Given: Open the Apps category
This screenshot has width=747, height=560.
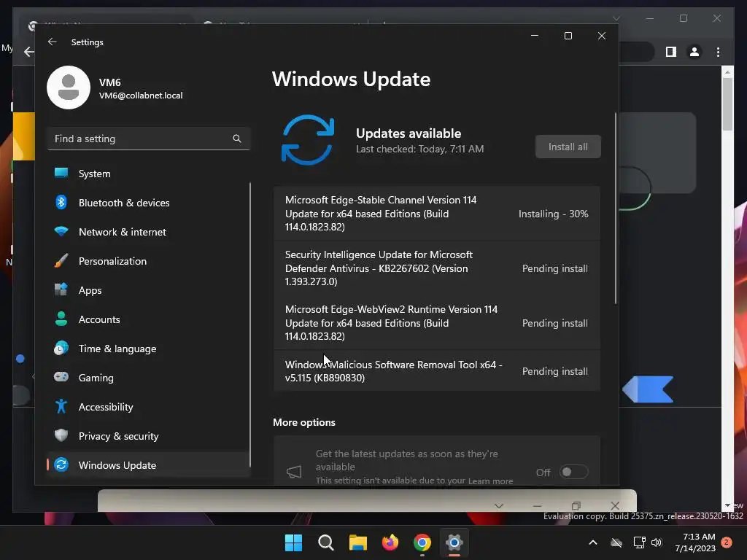Looking at the screenshot, I should coord(149,290).
